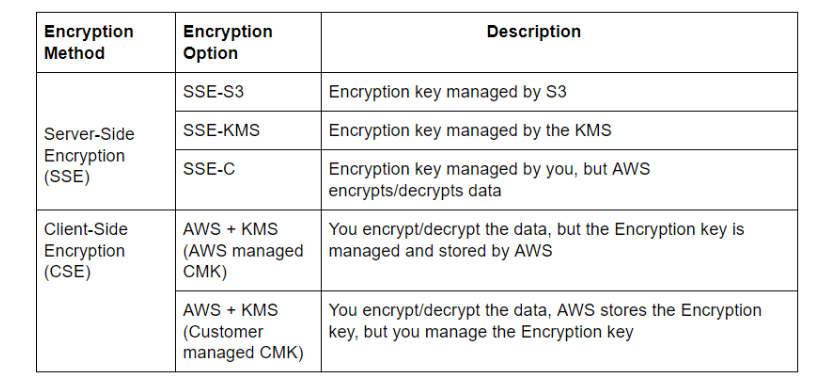The height and width of the screenshot is (392, 816).
Task: Click the 'managed by you, but AWS' description
Action: (548, 169)
